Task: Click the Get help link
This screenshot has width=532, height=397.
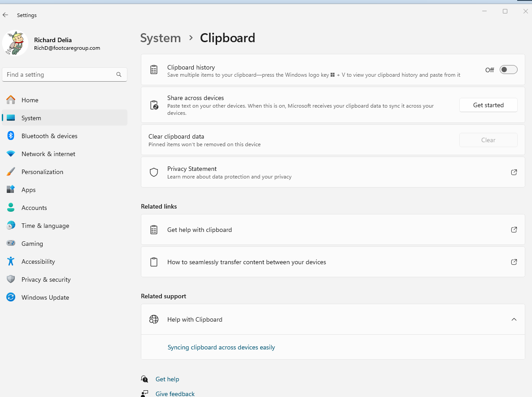Action: pyautogui.click(x=167, y=380)
